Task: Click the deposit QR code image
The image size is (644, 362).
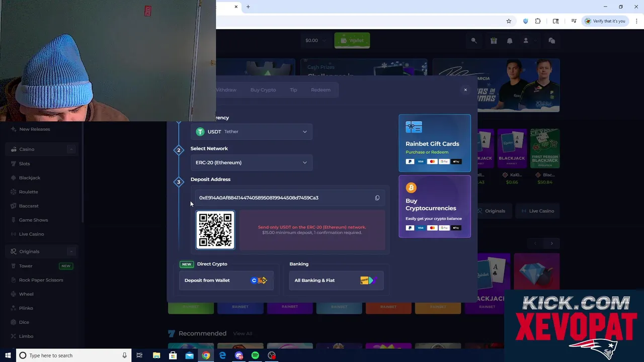Action: coord(215,230)
